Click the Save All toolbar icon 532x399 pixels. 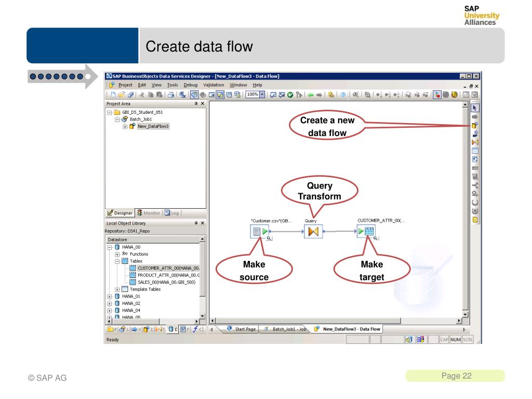pos(130,95)
